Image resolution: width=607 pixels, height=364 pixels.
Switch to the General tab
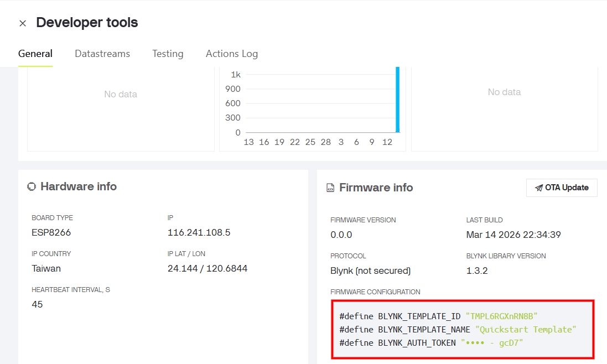35,54
